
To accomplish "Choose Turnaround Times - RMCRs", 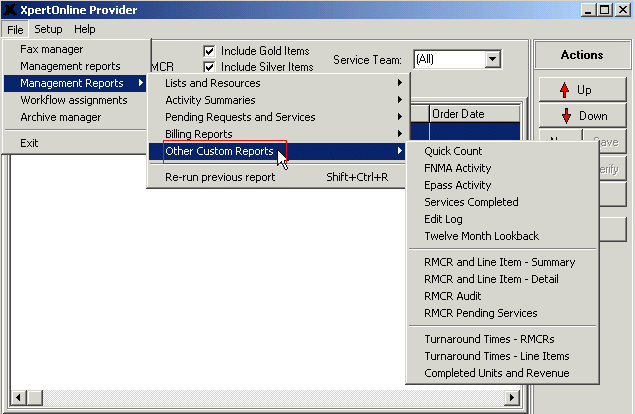I will point(502,339).
